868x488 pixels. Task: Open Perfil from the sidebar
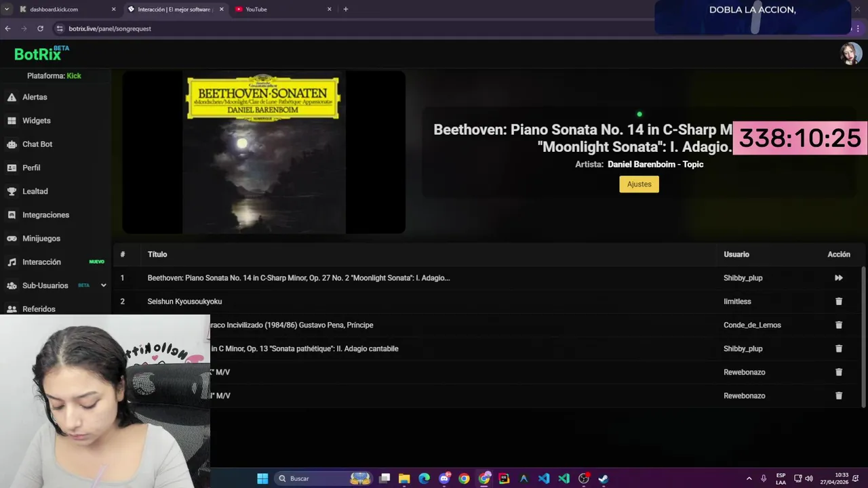click(x=56, y=167)
